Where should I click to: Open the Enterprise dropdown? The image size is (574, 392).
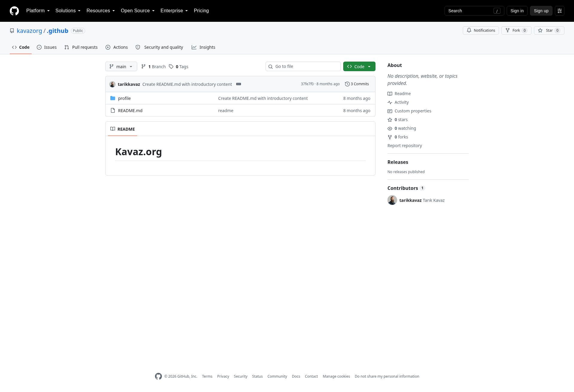(174, 11)
